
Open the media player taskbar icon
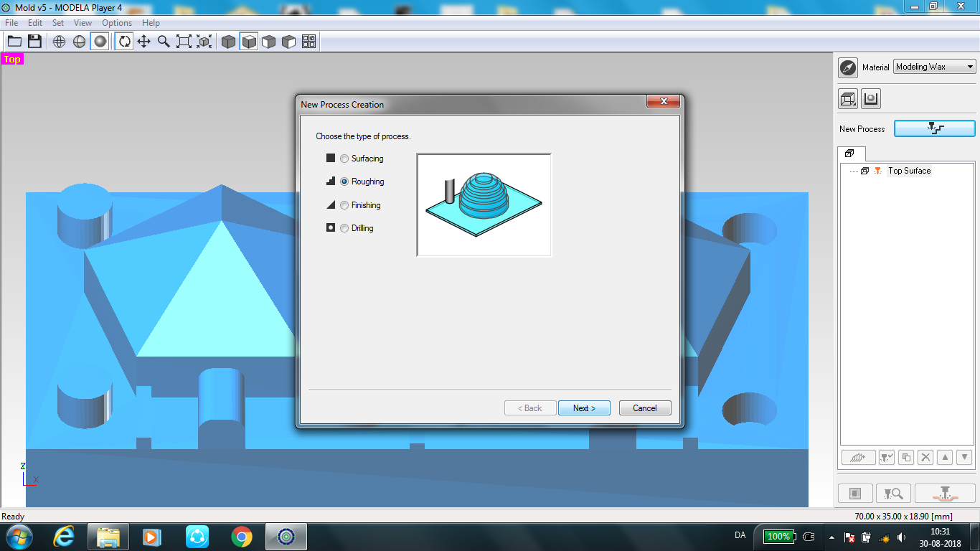click(153, 536)
